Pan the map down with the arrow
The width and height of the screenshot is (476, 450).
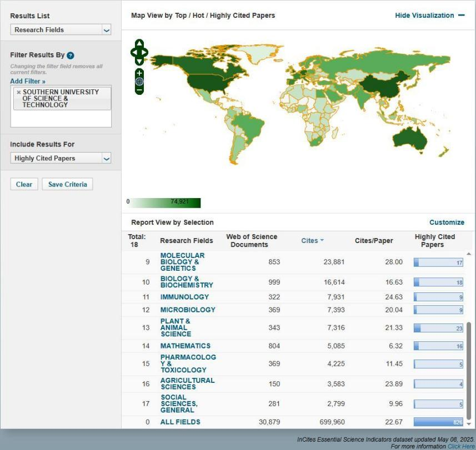[x=139, y=62]
